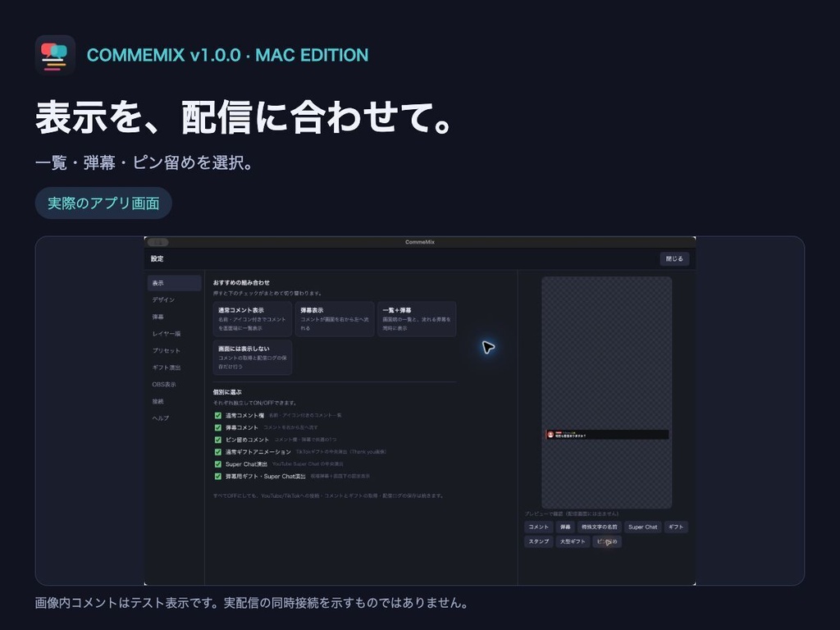Click the 'おすすめの組み合わせ' heading
The height and width of the screenshot is (630, 840).
241,282
